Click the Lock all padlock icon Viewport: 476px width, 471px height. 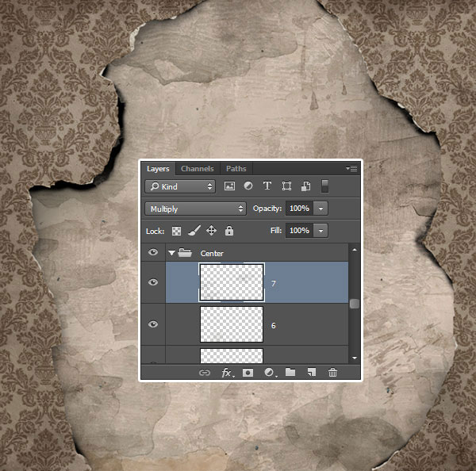point(229,231)
